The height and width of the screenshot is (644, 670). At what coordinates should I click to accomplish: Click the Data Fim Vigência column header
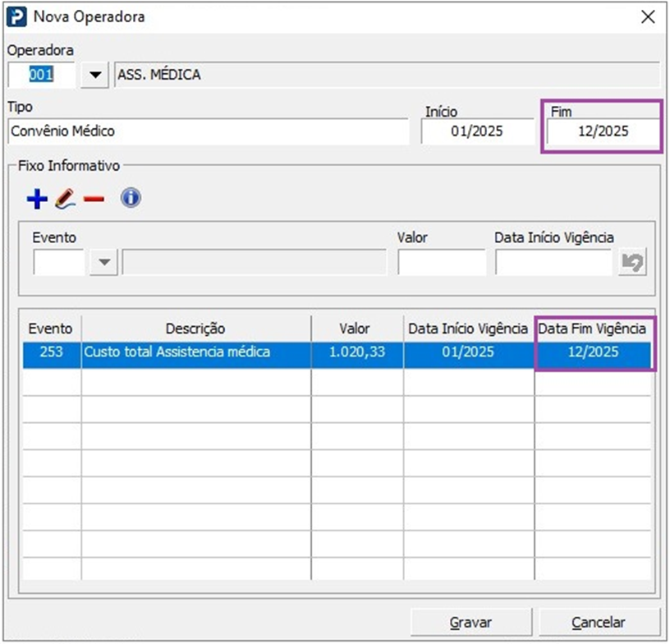tap(592, 329)
